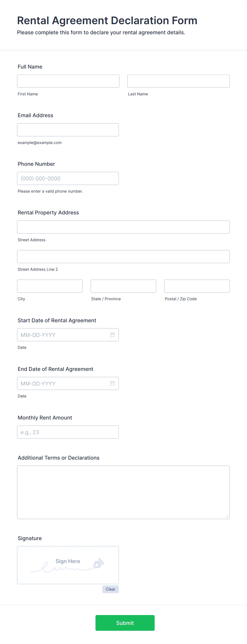Click the Street Address input field
Image resolution: width=247 pixels, height=644 pixels.
123,227
